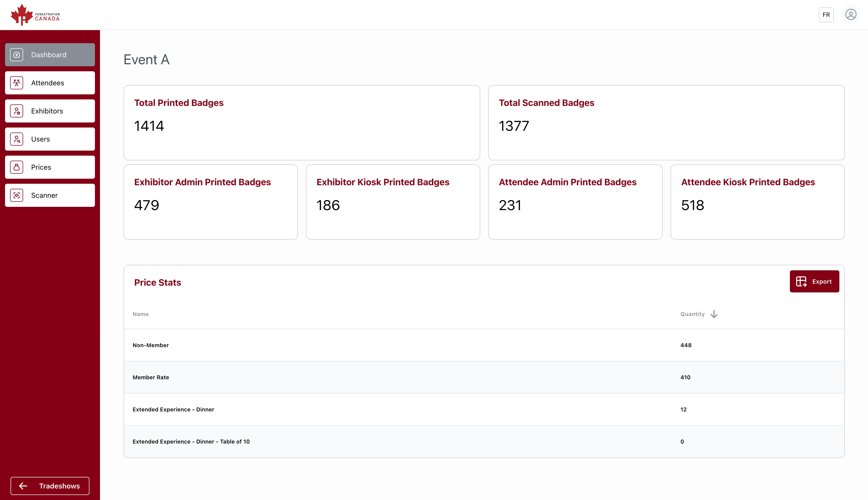The image size is (868, 500).
Task: Select the Member Rate row name
Action: pyautogui.click(x=150, y=378)
